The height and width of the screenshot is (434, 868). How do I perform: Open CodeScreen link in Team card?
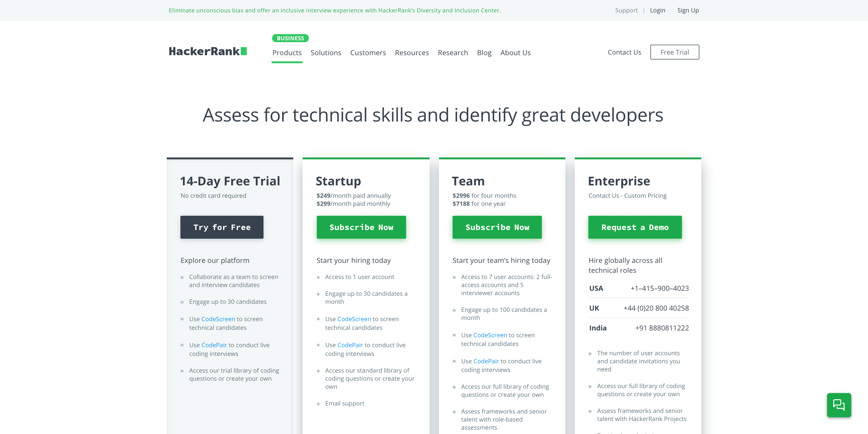click(x=490, y=335)
